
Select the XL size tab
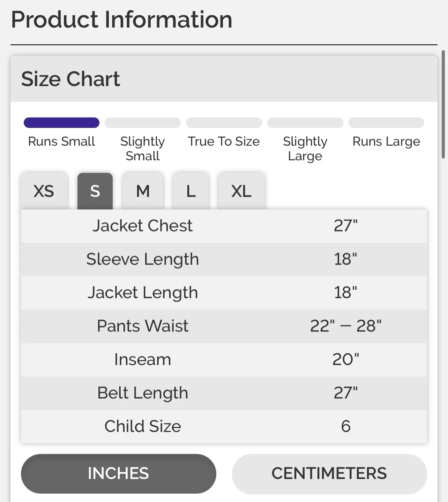click(241, 191)
